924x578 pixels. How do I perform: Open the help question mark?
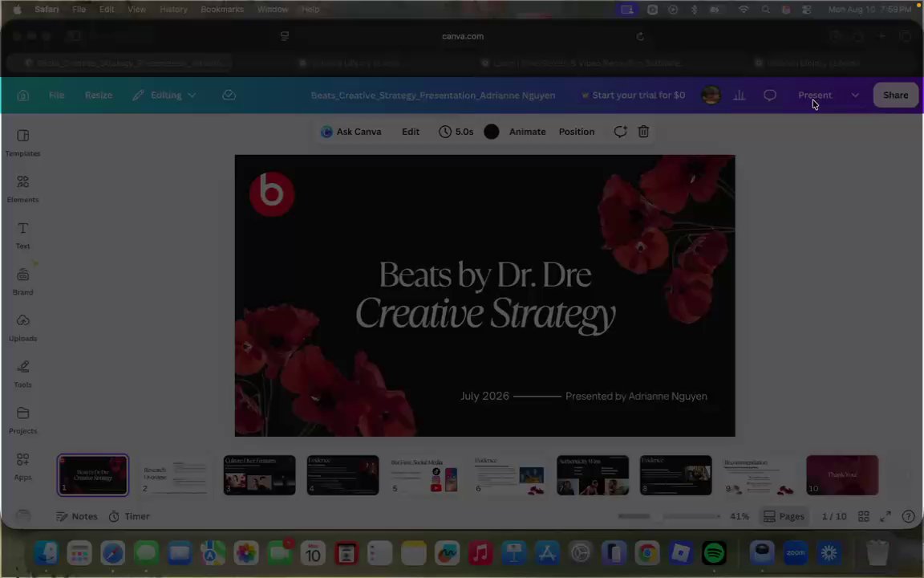tap(908, 516)
